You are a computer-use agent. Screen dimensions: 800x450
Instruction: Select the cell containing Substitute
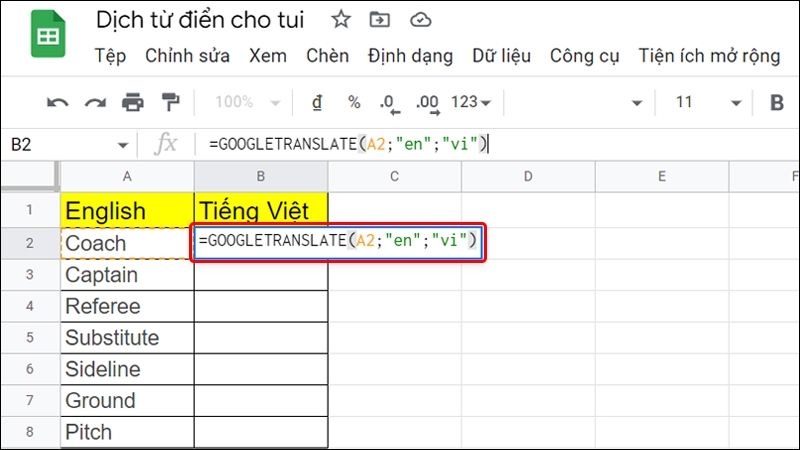tap(127, 338)
